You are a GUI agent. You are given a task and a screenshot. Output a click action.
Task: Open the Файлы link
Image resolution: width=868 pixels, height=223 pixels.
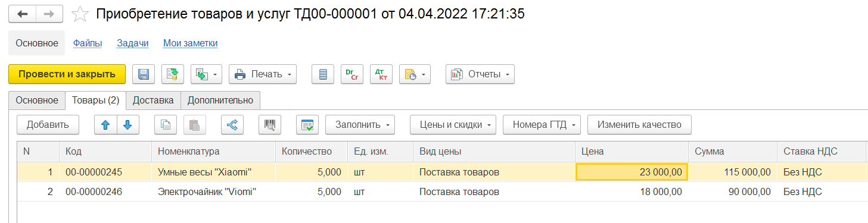88,43
